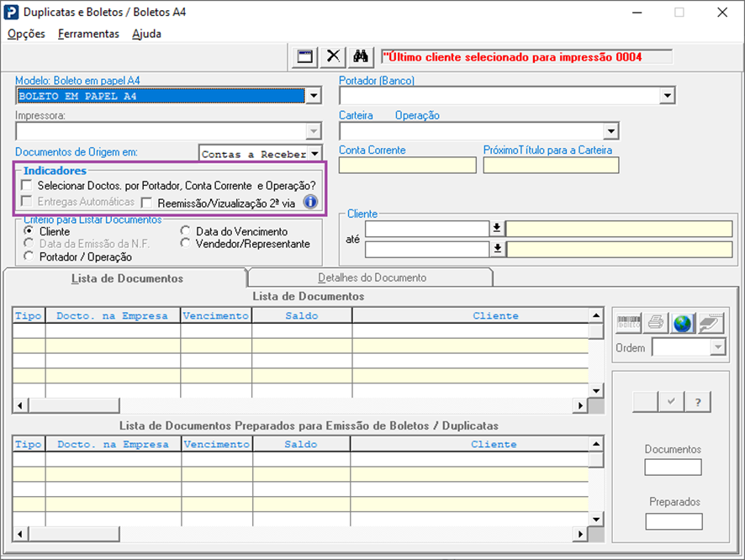Screen dimensions: 745x560
Task: Click the globe icon button
Action: click(683, 323)
